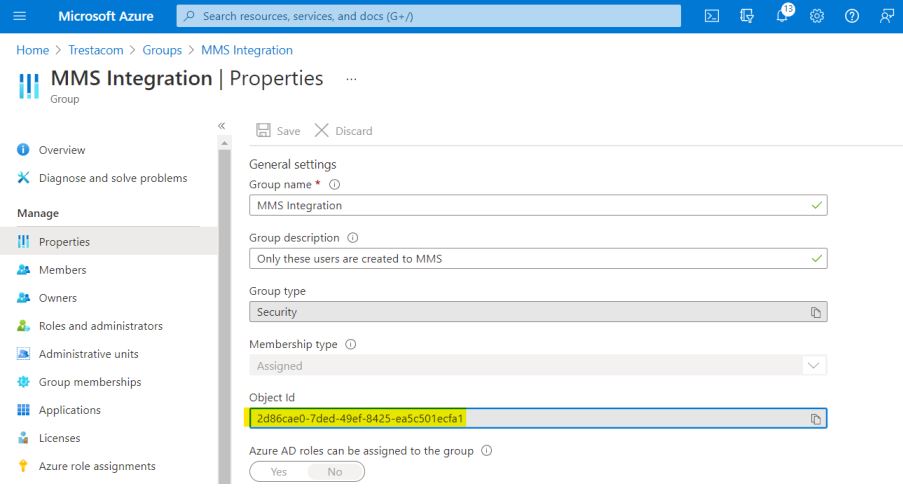Edit the Group description field
Viewport: 903px width, 488px height.
click(x=538, y=259)
